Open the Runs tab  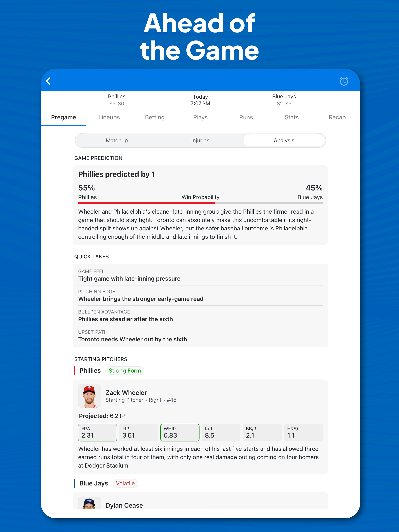point(246,117)
